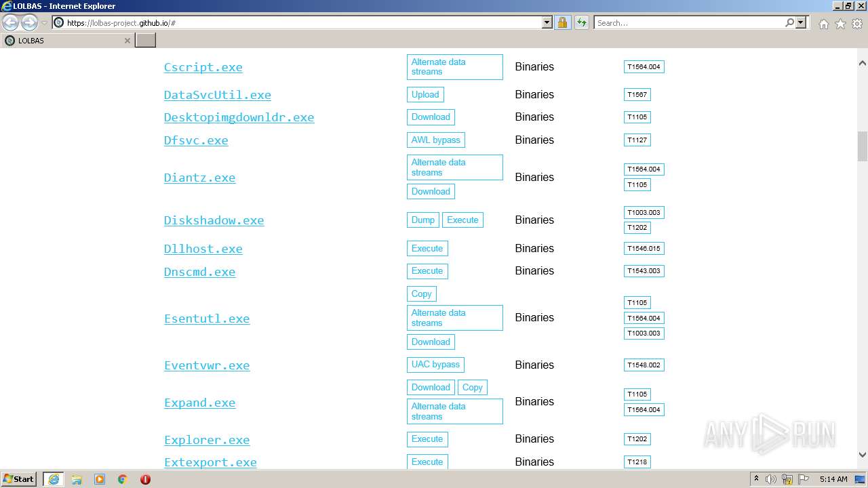The image size is (868, 488).
Task: Click the T1202 tag for Explorer.exe
Action: (x=637, y=439)
